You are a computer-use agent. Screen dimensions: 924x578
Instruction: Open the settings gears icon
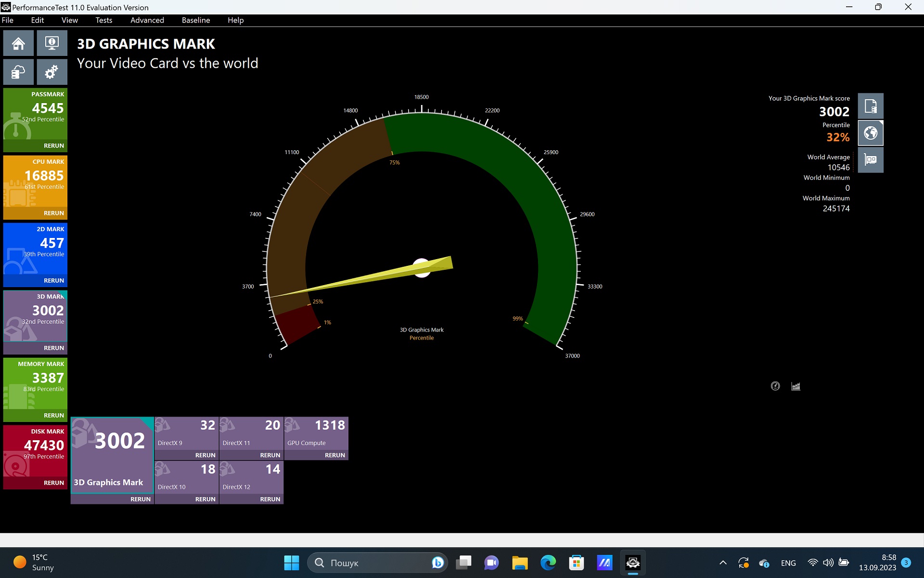[51, 72]
